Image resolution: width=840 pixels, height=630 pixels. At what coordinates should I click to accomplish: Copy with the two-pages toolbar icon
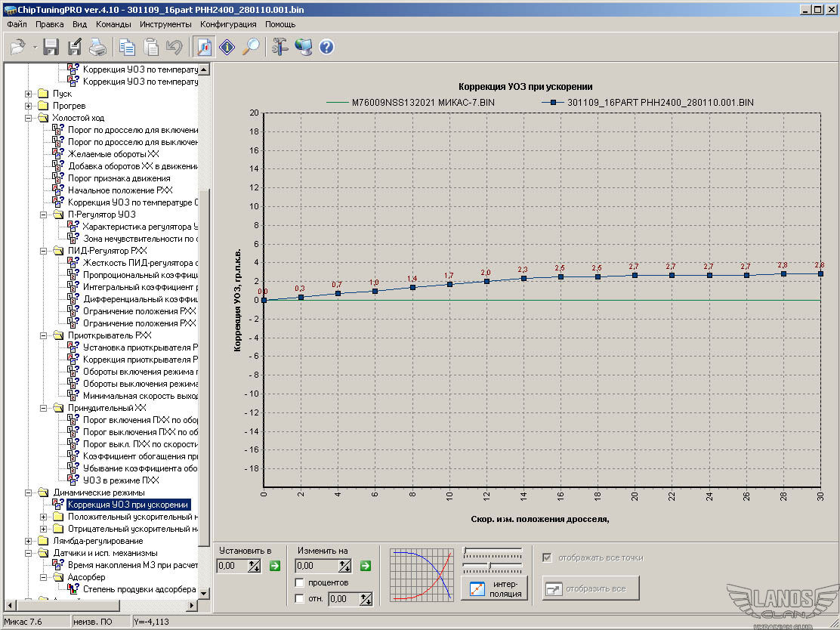tap(127, 47)
